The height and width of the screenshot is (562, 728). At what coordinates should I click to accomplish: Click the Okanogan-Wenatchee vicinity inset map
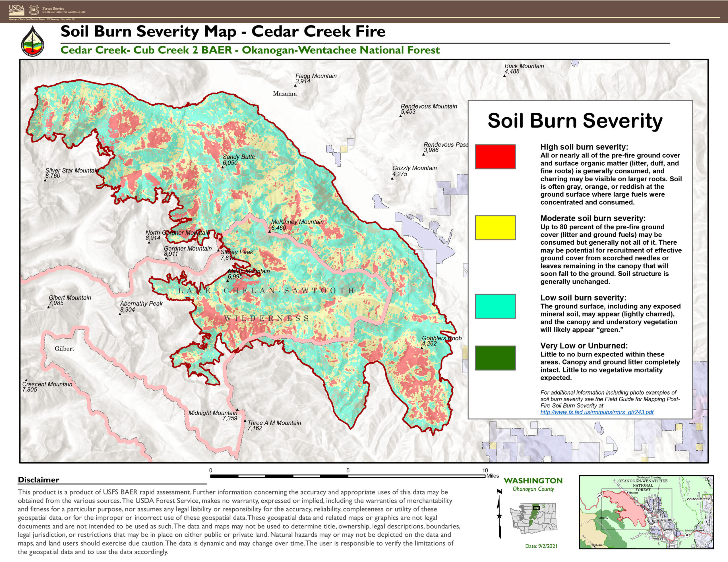point(646,512)
